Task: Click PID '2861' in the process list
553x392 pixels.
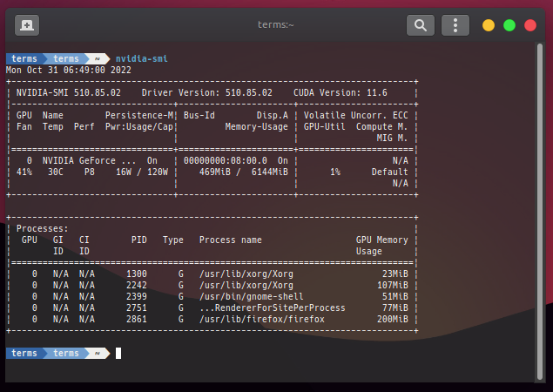Action: (x=137, y=319)
